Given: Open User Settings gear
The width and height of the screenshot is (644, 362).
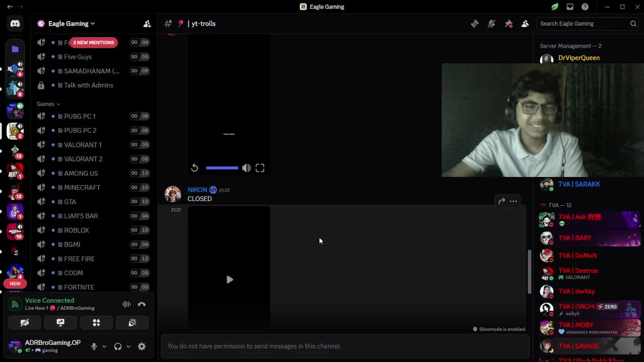Looking at the screenshot, I should tap(142, 346).
